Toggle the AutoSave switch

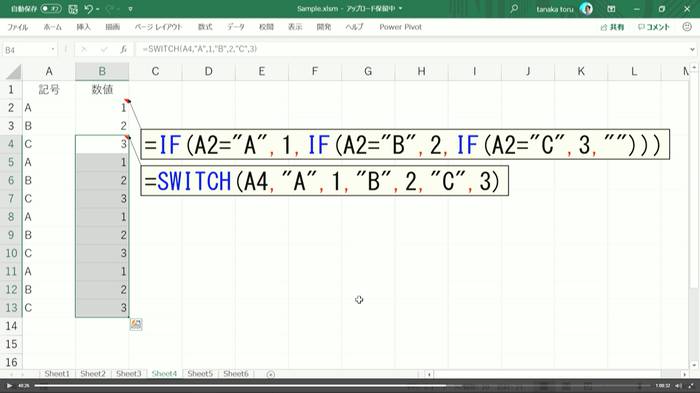(x=51, y=8)
